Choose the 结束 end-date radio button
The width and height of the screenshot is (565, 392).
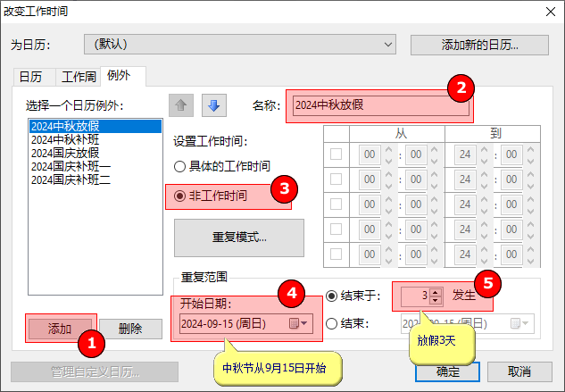(332, 323)
